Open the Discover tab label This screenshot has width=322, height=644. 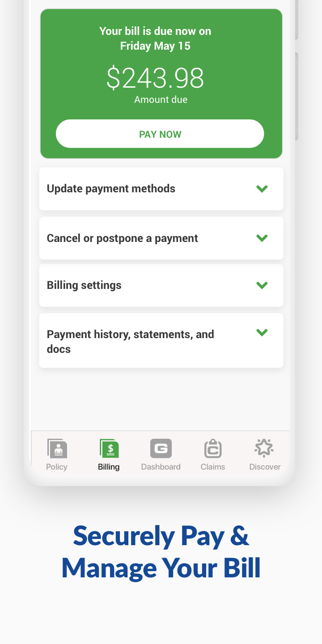[265, 467]
